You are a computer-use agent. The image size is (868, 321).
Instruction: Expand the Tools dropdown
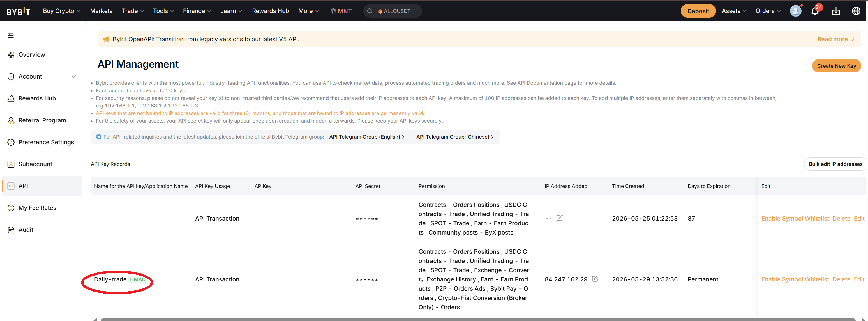tap(163, 11)
